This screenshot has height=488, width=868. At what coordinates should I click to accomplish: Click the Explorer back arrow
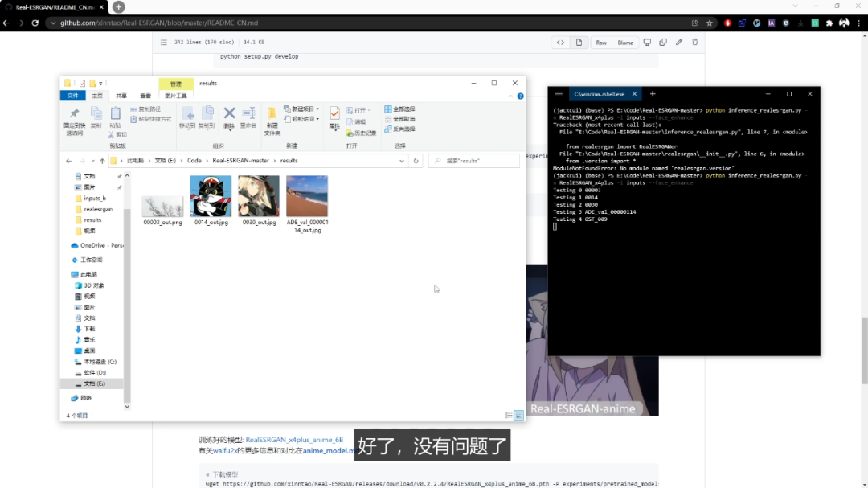pyautogui.click(x=68, y=161)
